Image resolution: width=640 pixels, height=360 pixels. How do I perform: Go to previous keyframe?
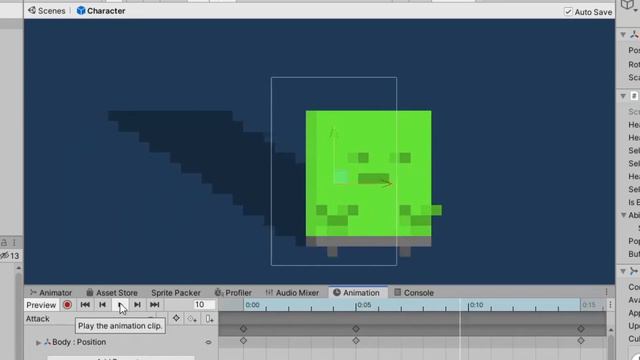(x=102, y=305)
